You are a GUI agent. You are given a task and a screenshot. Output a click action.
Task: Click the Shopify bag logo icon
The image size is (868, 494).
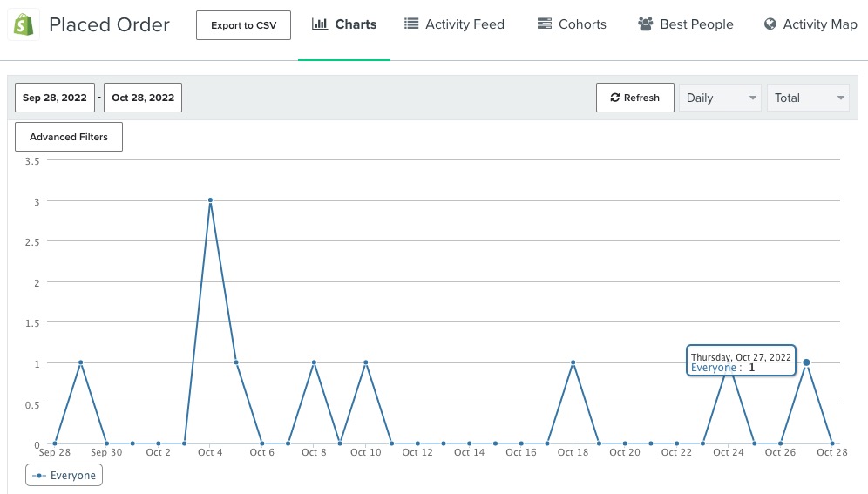click(24, 24)
